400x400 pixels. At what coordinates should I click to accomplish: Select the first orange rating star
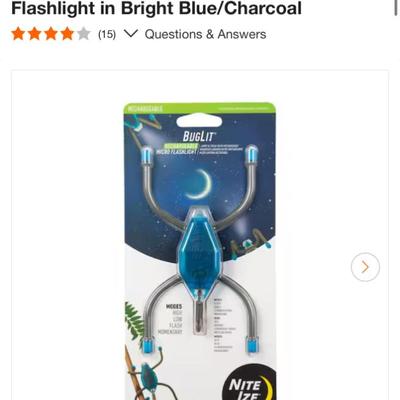coord(18,34)
